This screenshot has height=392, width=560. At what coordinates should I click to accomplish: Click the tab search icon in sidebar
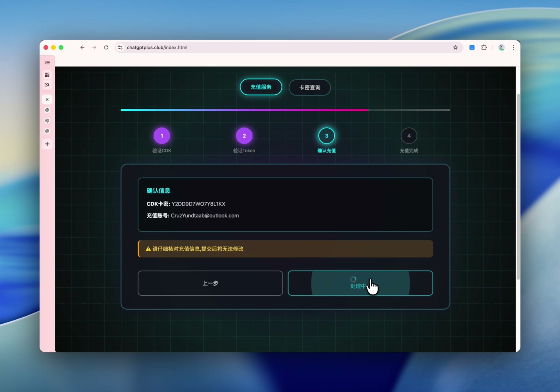47,85
